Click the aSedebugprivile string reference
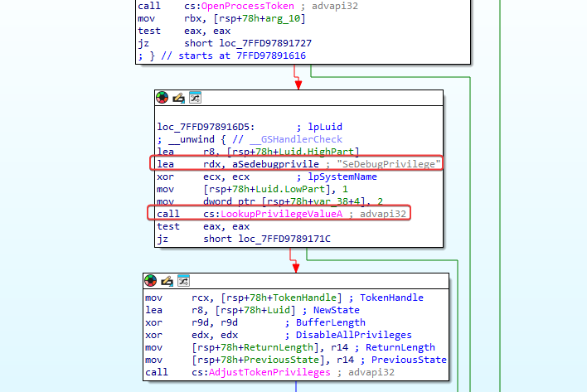 click(x=275, y=164)
